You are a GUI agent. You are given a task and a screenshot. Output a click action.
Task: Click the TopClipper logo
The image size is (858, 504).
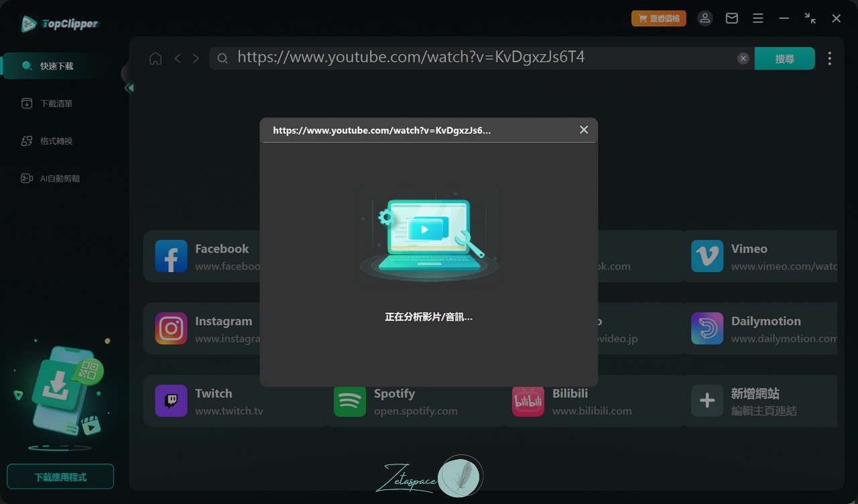tap(59, 24)
